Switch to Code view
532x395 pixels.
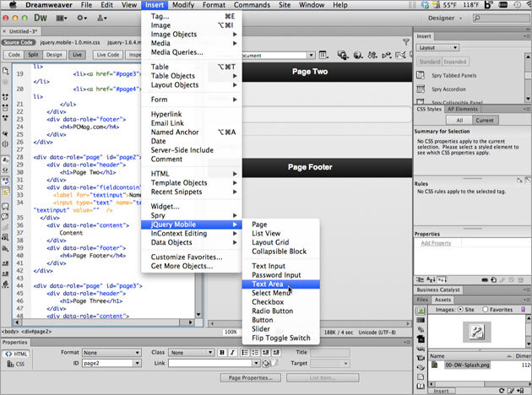(14, 55)
